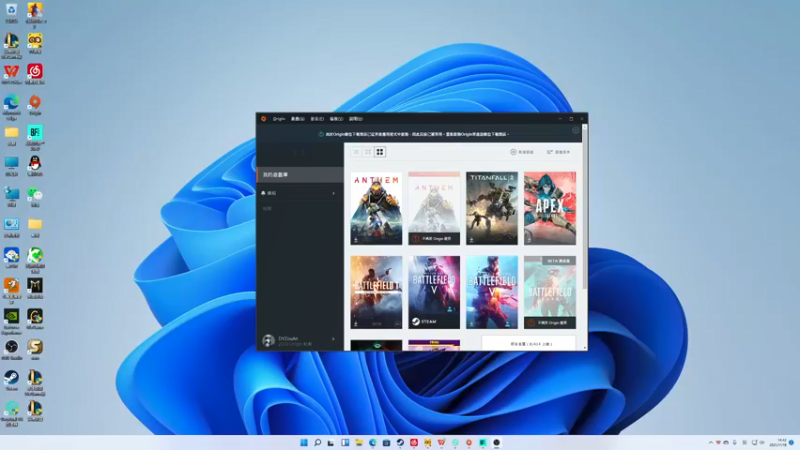The image size is (800, 450).
Task: Open the last menu item in Origin's menu bar
Action: [356, 119]
